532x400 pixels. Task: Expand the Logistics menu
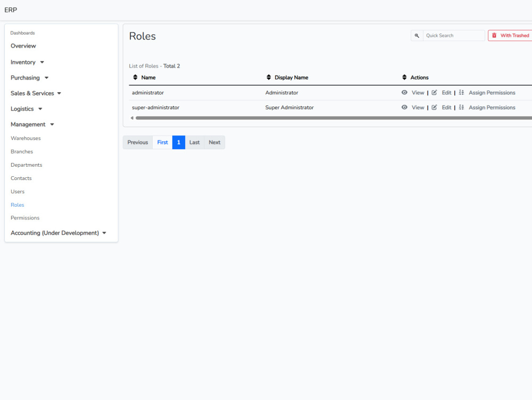click(27, 109)
